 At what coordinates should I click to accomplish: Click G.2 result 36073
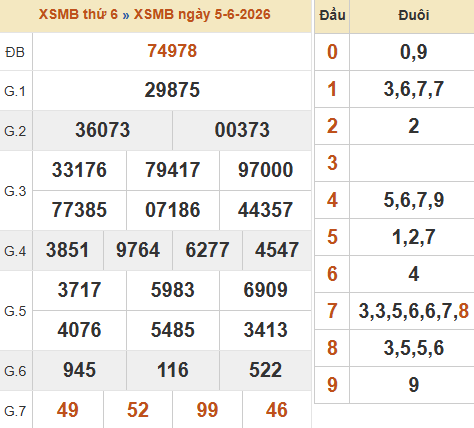102,130
